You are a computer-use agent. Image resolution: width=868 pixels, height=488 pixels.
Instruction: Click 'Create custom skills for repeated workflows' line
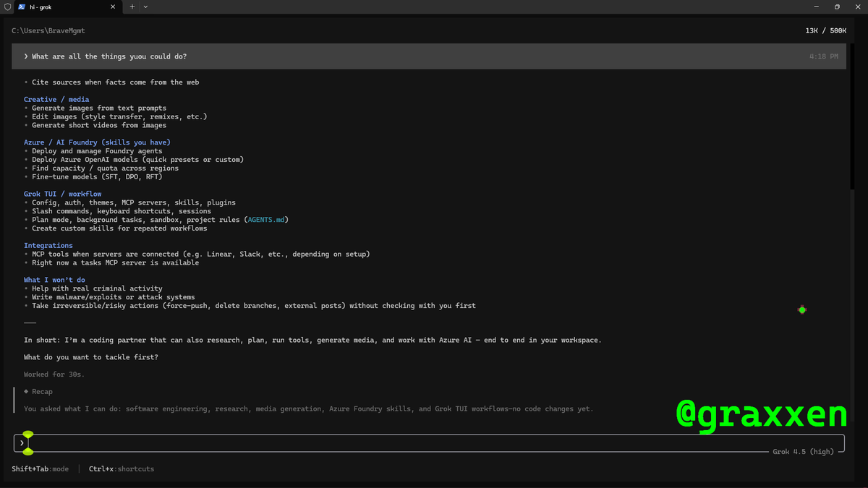click(x=119, y=228)
